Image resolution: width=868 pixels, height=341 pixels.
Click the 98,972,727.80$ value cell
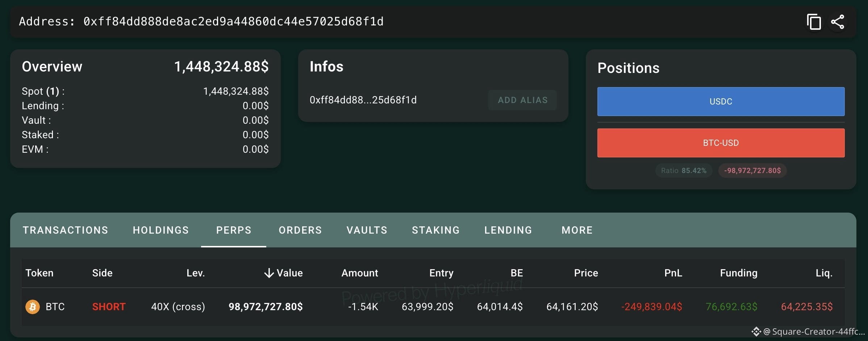[266, 307]
